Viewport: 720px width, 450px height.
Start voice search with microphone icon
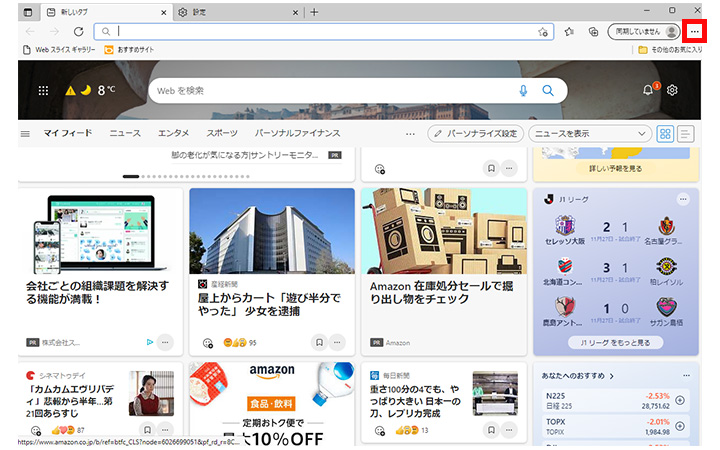tap(523, 90)
